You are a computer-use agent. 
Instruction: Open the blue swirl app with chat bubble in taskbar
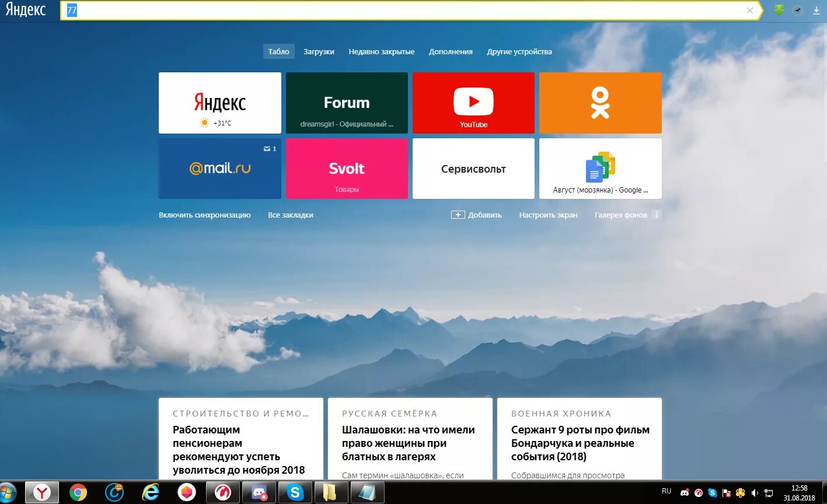pos(115,493)
